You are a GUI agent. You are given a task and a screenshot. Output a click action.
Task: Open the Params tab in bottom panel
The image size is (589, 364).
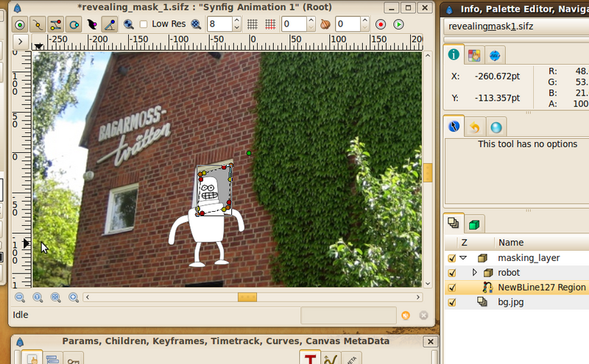point(32,359)
